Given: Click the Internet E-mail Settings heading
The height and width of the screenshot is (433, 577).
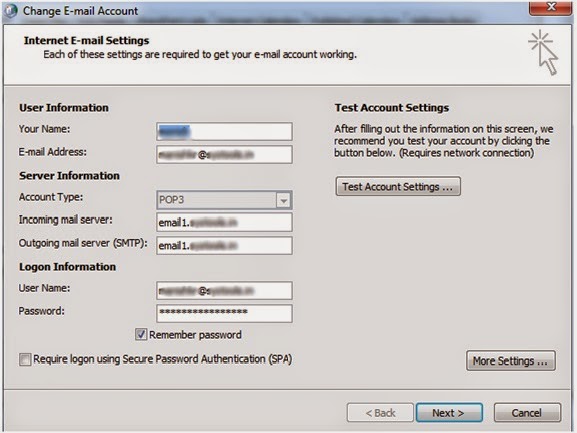Looking at the screenshot, I should point(86,40).
